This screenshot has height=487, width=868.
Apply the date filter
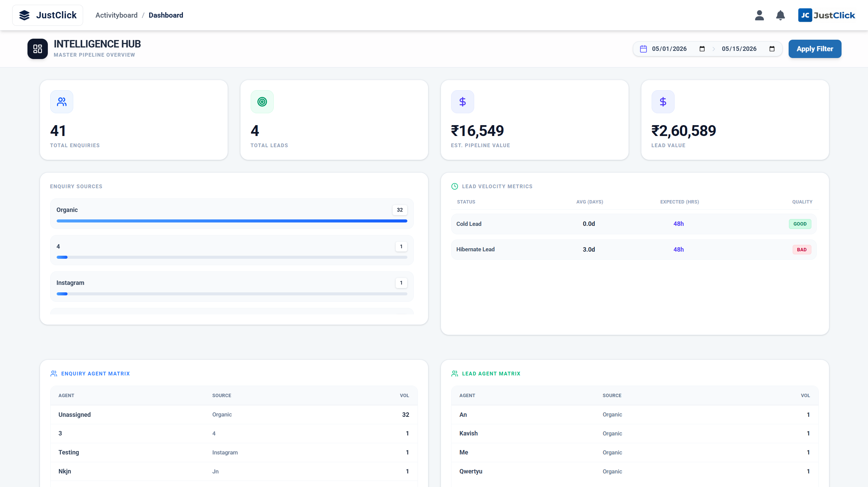click(x=815, y=49)
